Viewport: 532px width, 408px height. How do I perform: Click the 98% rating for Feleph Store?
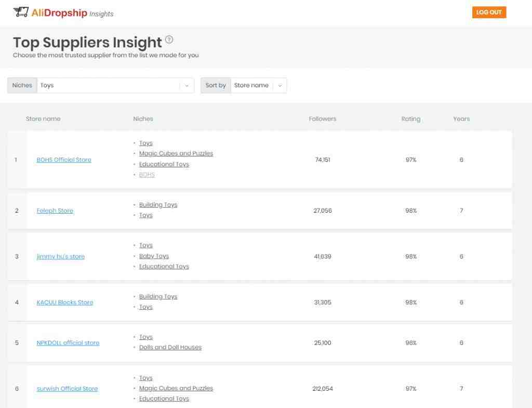point(411,210)
